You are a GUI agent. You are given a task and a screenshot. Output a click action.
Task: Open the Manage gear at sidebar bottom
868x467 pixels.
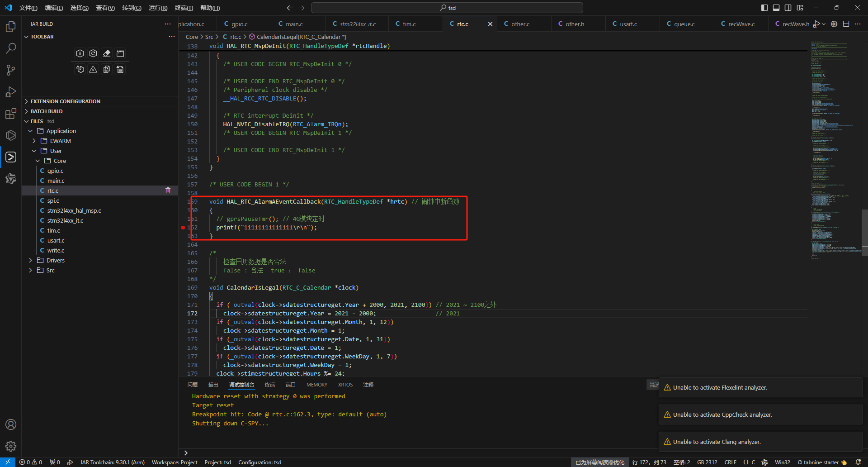pyautogui.click(x=11, y=446)
